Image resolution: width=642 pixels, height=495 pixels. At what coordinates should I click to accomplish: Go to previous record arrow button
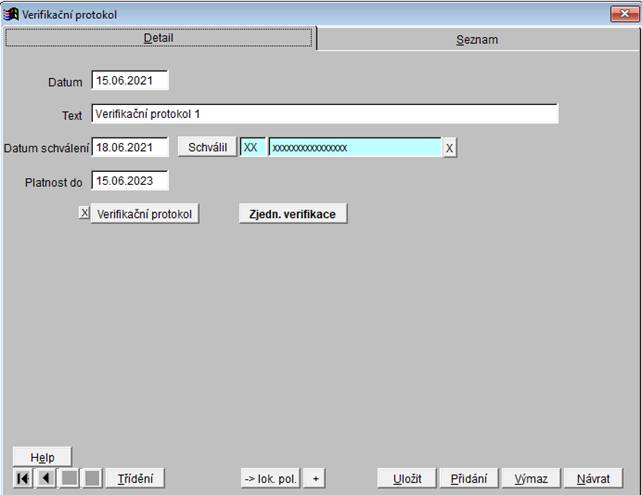coord(47,478)
